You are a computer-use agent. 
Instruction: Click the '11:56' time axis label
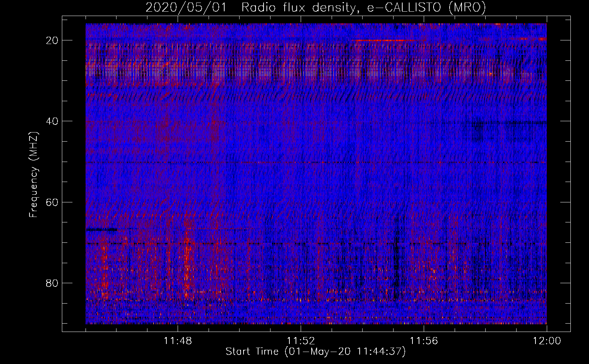click(424, 341)
